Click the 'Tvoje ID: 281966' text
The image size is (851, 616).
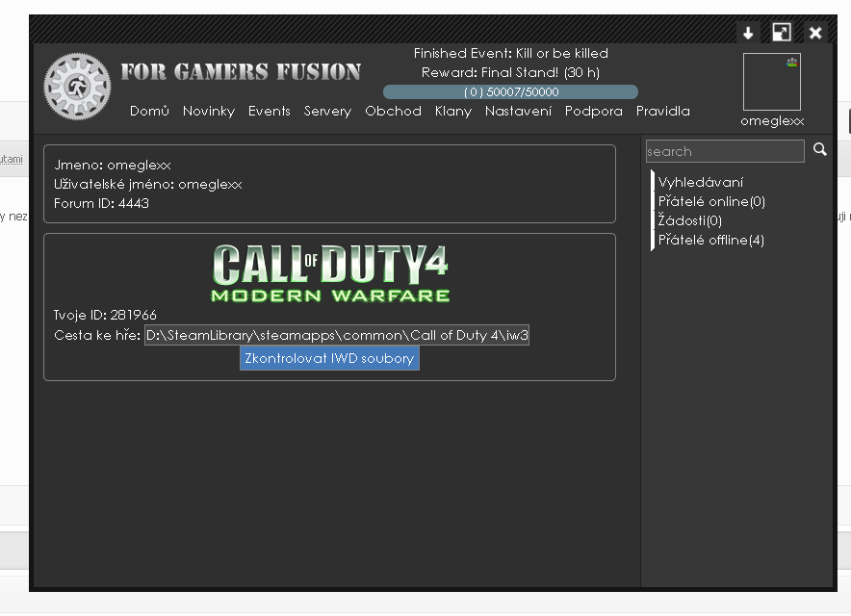[x=105, y=315]
